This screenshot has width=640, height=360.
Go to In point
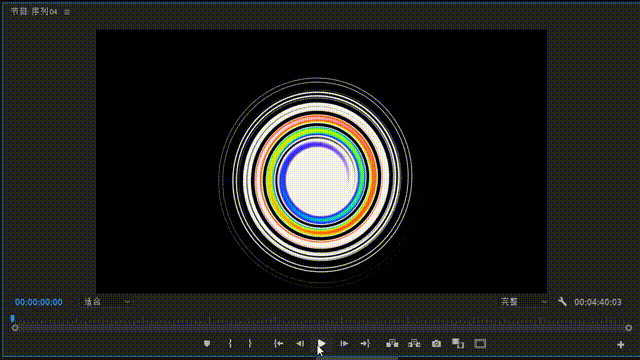pos(278,344)
